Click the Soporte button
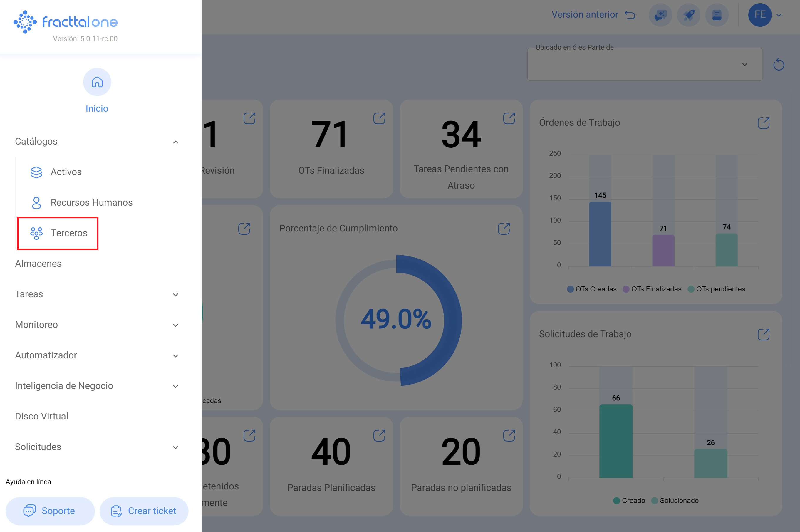Viewport: 800px width, 532px height. tap(50, 511)
